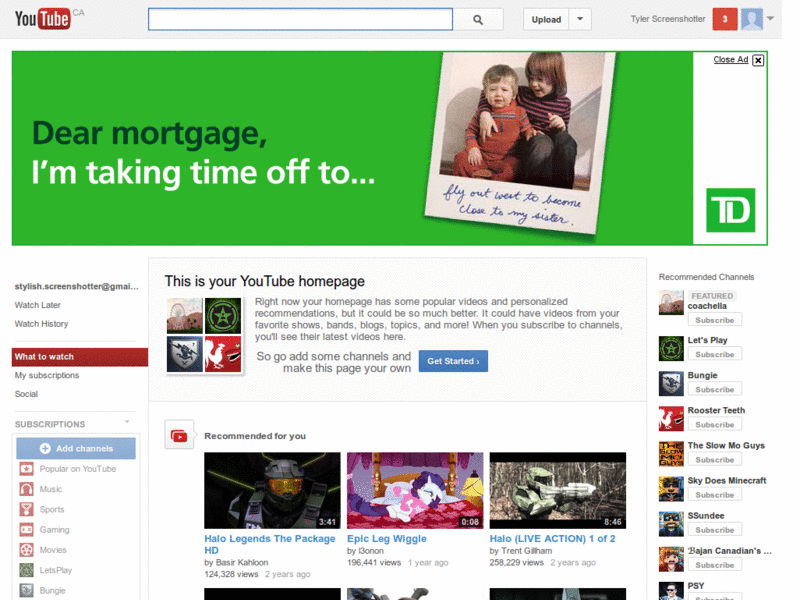Subscribe to Let's Play channel
This screenshot has height=600, width=800.
[714, 354]
